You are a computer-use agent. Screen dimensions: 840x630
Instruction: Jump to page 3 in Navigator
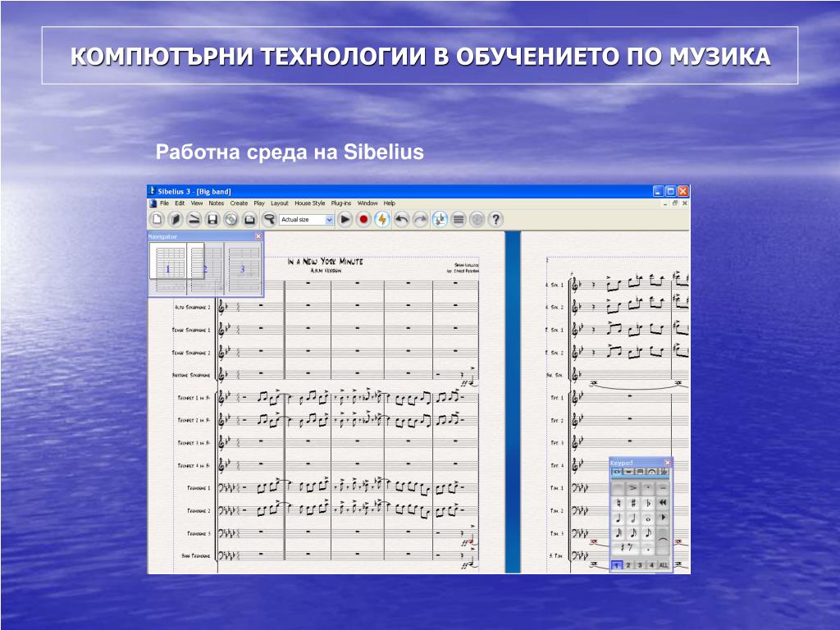click(x=242, y=269)
